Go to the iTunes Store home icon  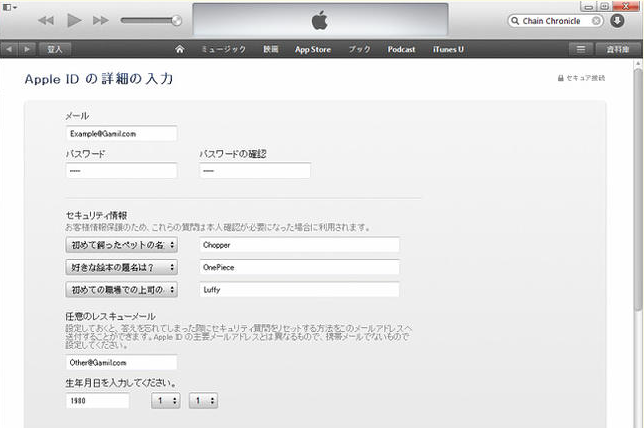[180, 48]
